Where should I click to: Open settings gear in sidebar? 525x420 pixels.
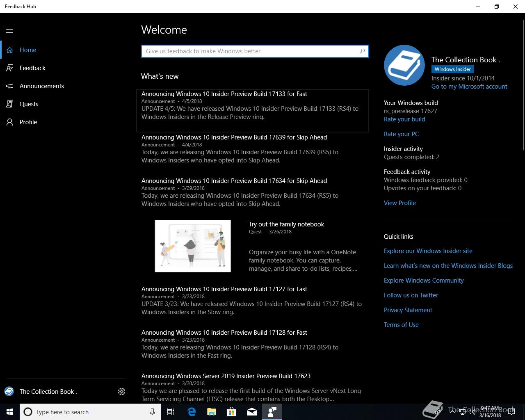pyautogui.click(x=121, y=392)
